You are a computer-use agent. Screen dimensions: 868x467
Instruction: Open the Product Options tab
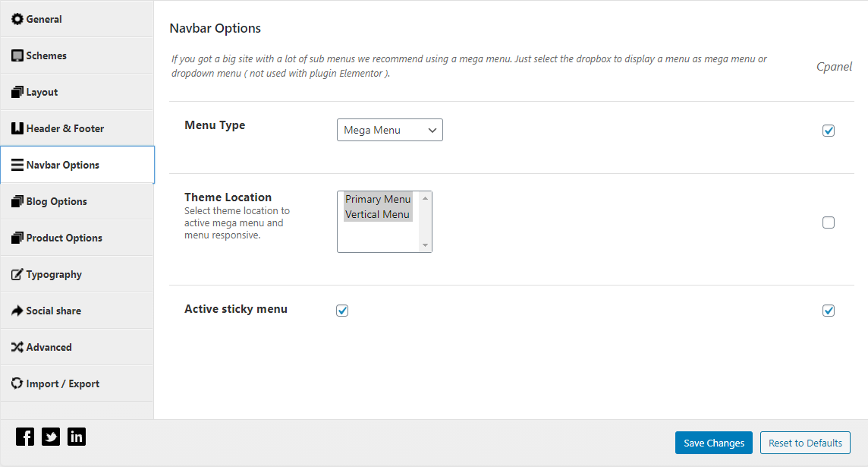tap(77, 238)
